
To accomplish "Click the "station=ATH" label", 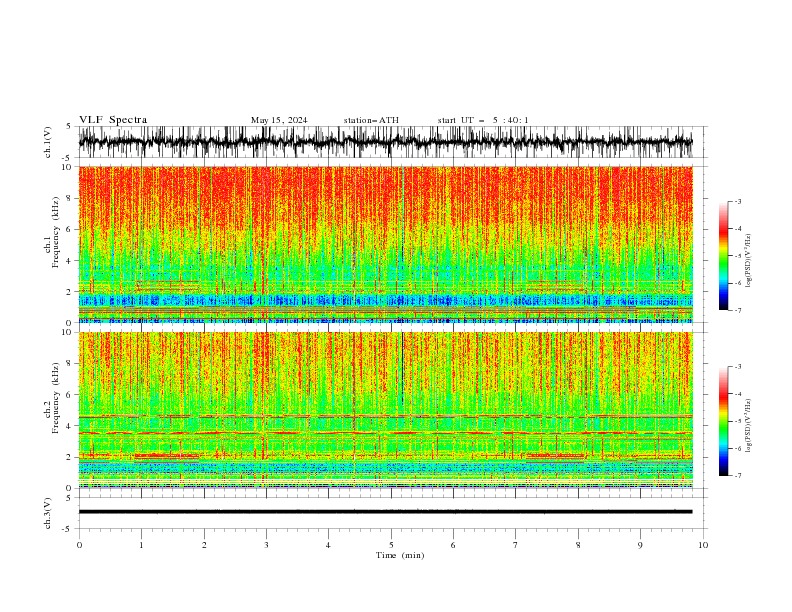I will click(371, 120).
